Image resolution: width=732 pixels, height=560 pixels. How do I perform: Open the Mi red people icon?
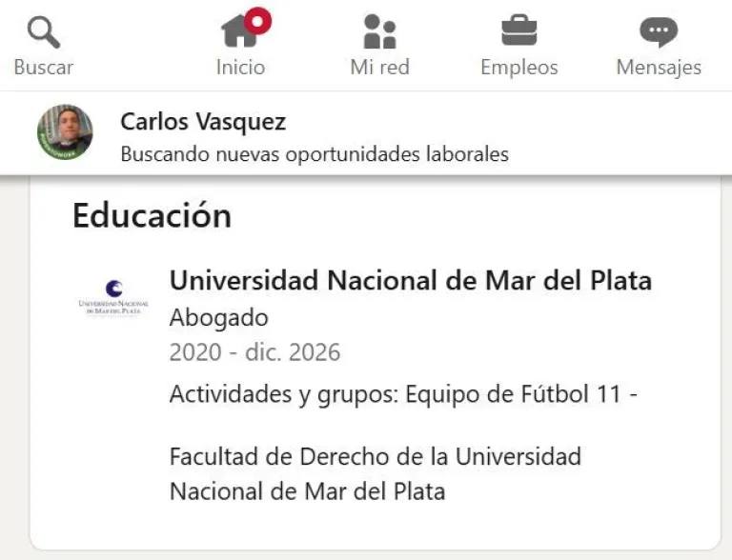click(379, 31)
